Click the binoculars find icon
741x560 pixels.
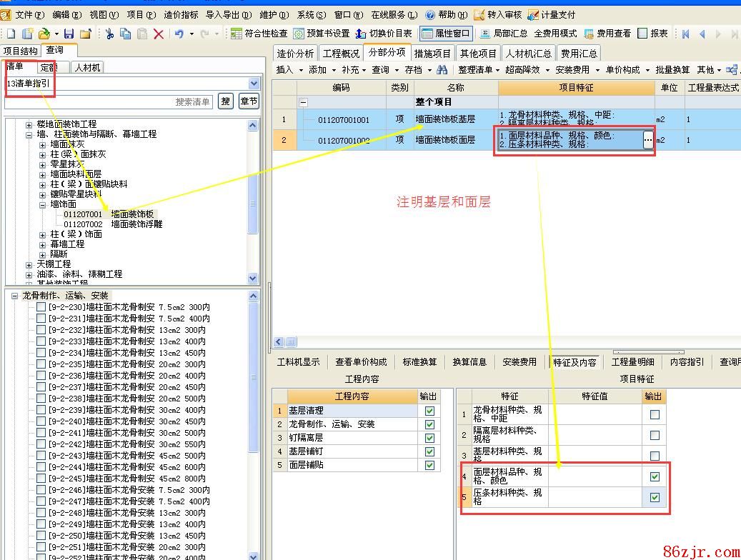tap(442, 69)
